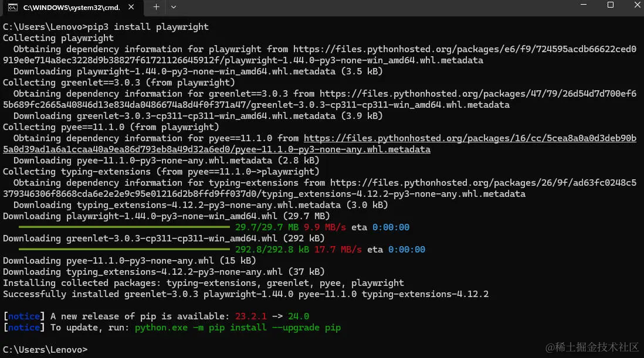Screen dimensions: 644x358
Task: Open a new terminal tab with plus
Action: pos(156,7)
